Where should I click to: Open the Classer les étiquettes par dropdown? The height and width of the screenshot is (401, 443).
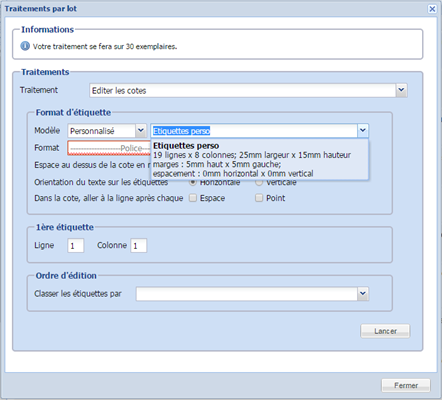click(363, 294)
